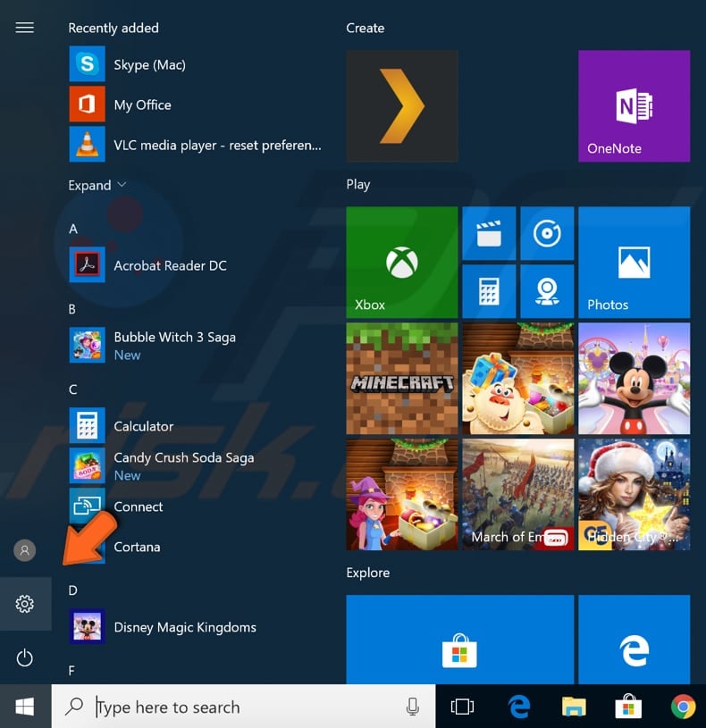Open the Hidden City tile
Image resolution: width=706 pixels, height=728 pixels.
[634, 495]
